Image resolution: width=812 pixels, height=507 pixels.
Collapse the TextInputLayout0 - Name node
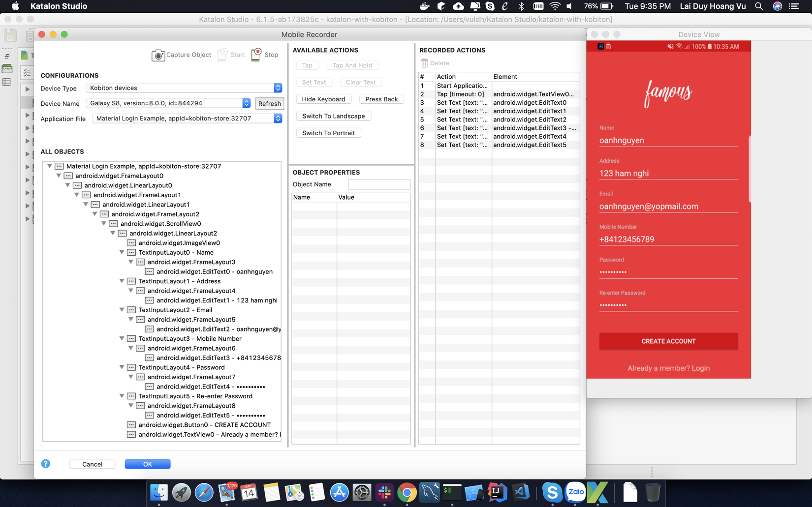[x=122, y=252]
